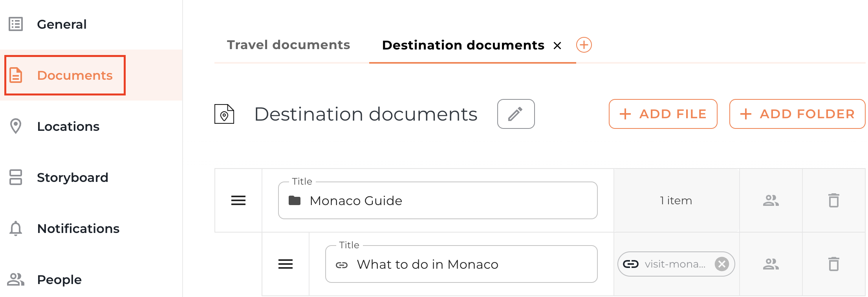The width and height of the screenshot is (868, 297).
Task: Click drag handle of What to do in Monaco row
Action: pos(285,264)
